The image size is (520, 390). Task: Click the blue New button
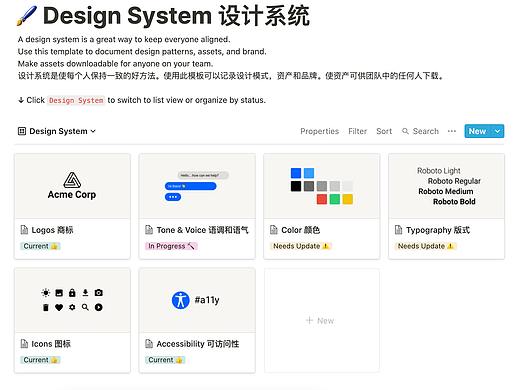(477, 131)
